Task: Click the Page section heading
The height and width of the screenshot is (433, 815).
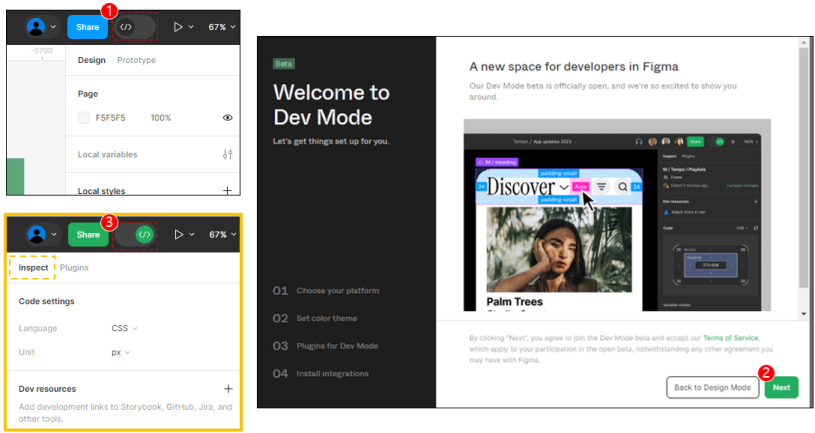Action: [88, 94]
